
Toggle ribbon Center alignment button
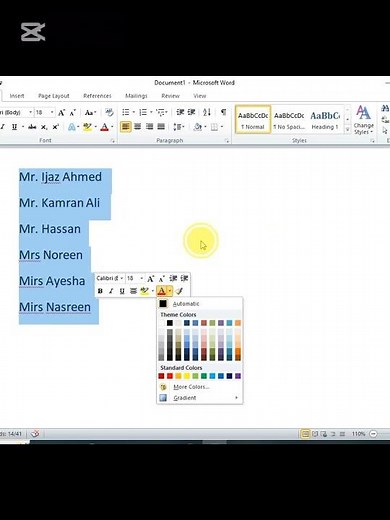tap(137, 127)
